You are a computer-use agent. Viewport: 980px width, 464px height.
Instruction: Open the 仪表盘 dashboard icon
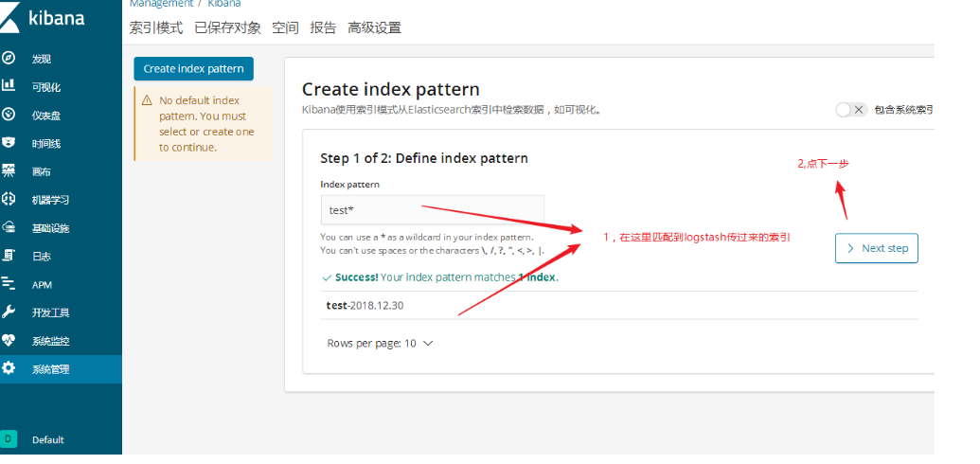(9, 115)
